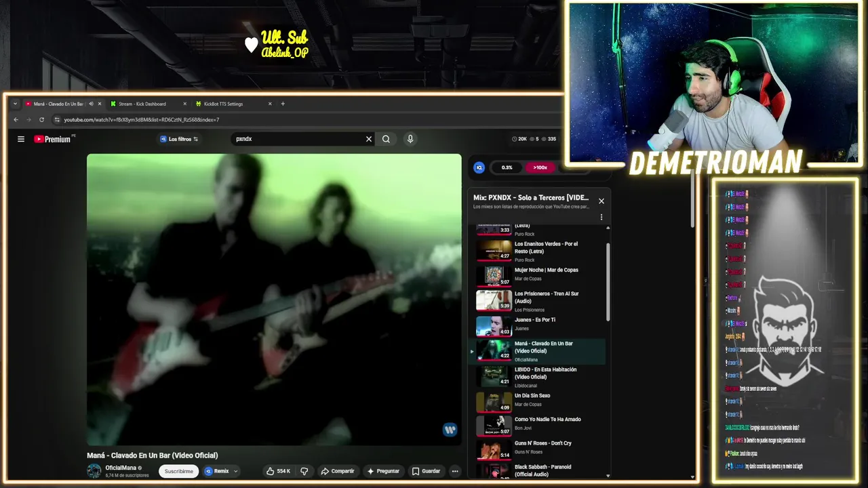Viewport: 868px width, 488px height.
Task: Close the Maná YouTube tab
Action: click(100, 104)
